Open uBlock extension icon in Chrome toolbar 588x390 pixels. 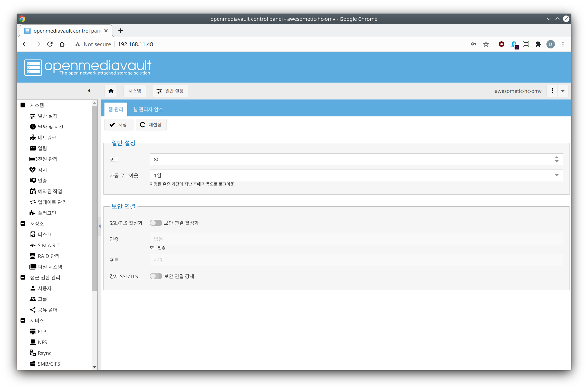pyautogui.click(x=501, y=44)
